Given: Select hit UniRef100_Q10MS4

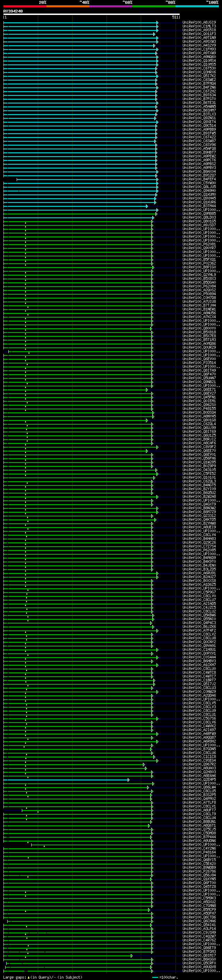Looking at the screenshot, I should point(199,61).
